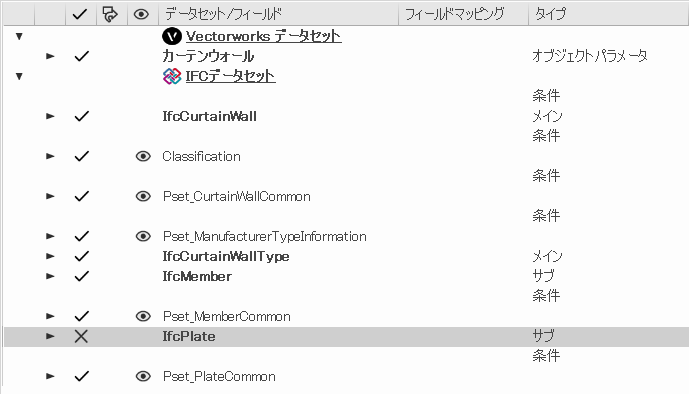Click the arrow-shield column header icon
The image size is (689, 394).
point(110,14)
